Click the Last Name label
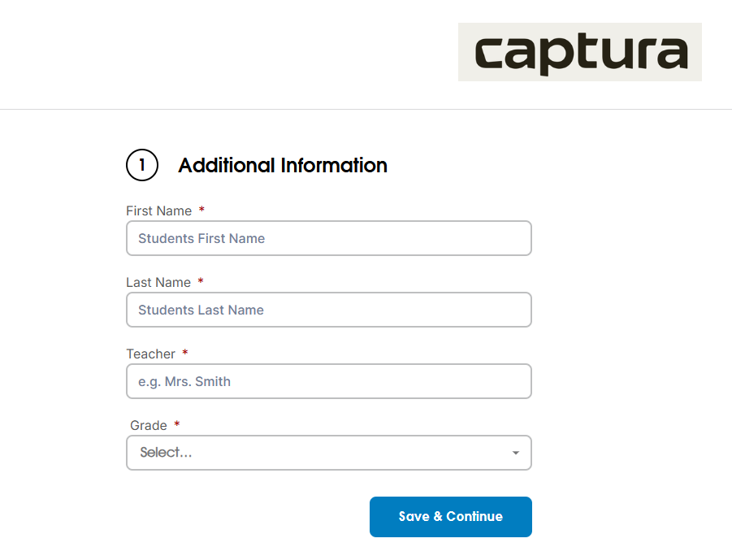The image size is (732, 560). click(158, 282)
